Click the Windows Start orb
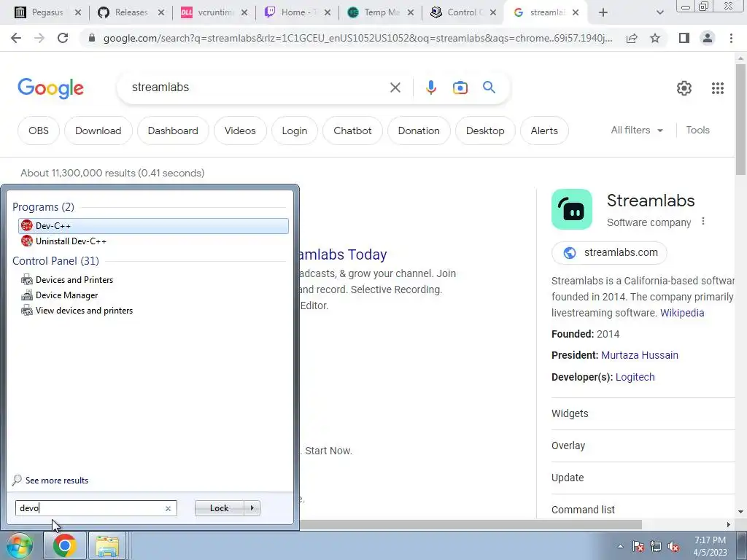747x560 pixels. click(x=18, y=545)
